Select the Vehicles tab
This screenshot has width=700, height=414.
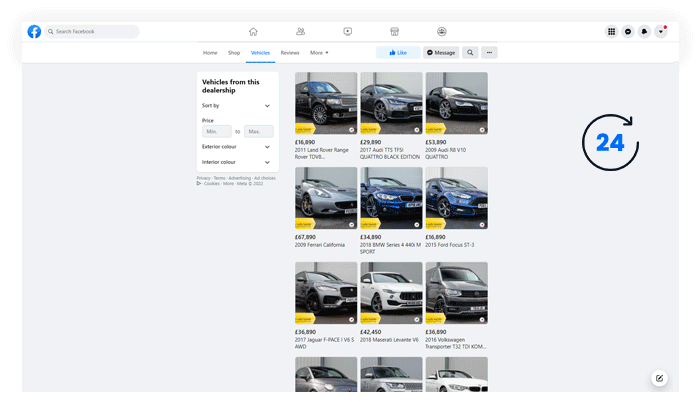(x=260, y=53)
